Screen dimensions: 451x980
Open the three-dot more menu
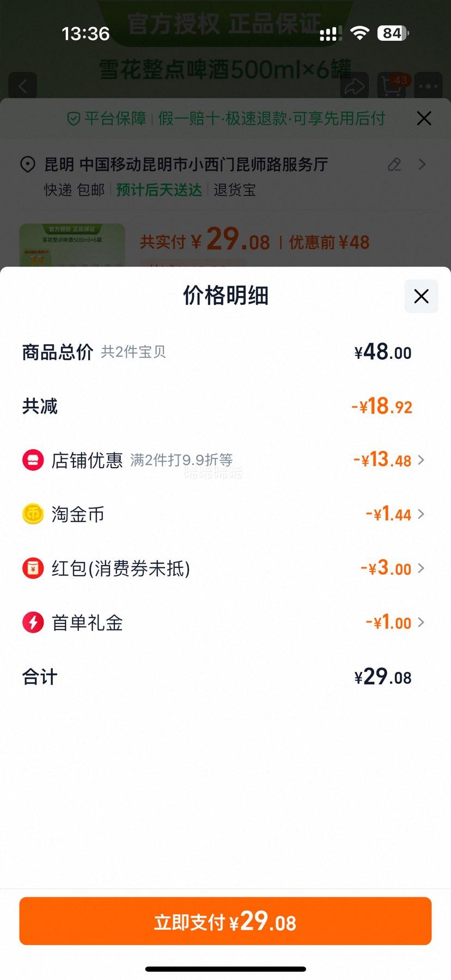tap(429, 86)
